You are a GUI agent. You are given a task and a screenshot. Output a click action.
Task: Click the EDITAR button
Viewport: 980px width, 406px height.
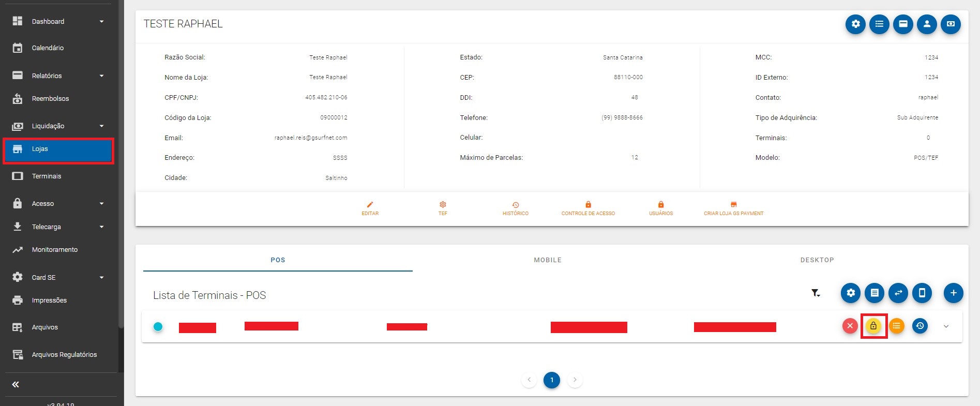(370, 208)
